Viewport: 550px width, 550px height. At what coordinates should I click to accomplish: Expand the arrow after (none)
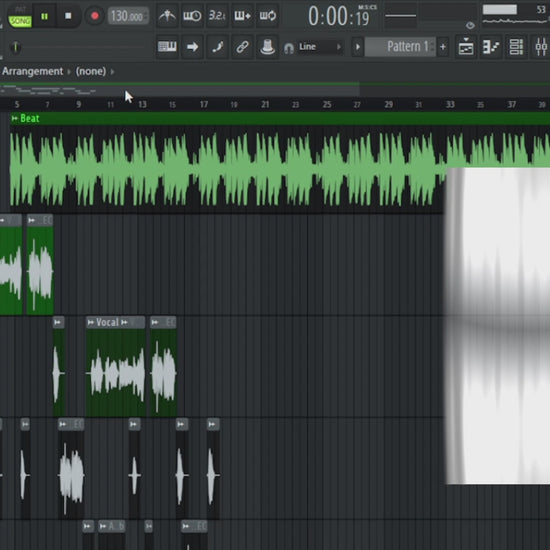(113, 72)
